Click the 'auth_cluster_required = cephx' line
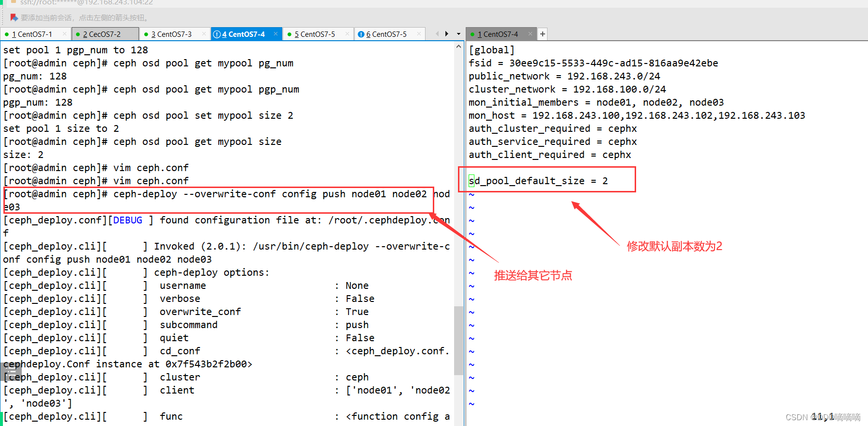This screenshot has height=426, width=868. tap(552, 128)
